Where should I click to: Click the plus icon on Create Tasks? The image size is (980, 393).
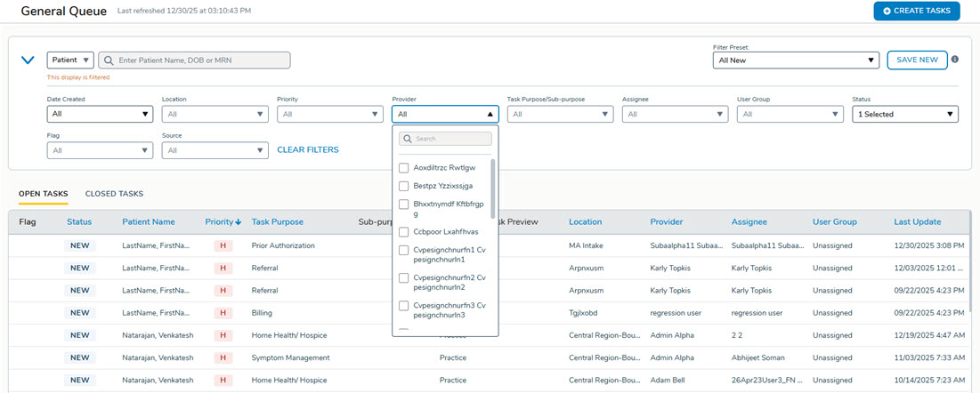[887, 11]
